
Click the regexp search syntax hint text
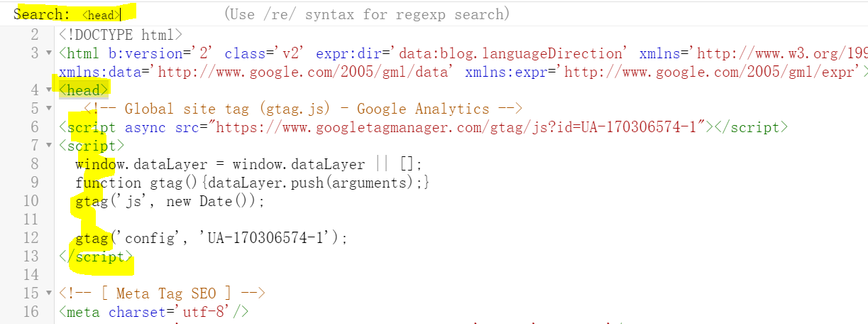[x=367, y=14]
